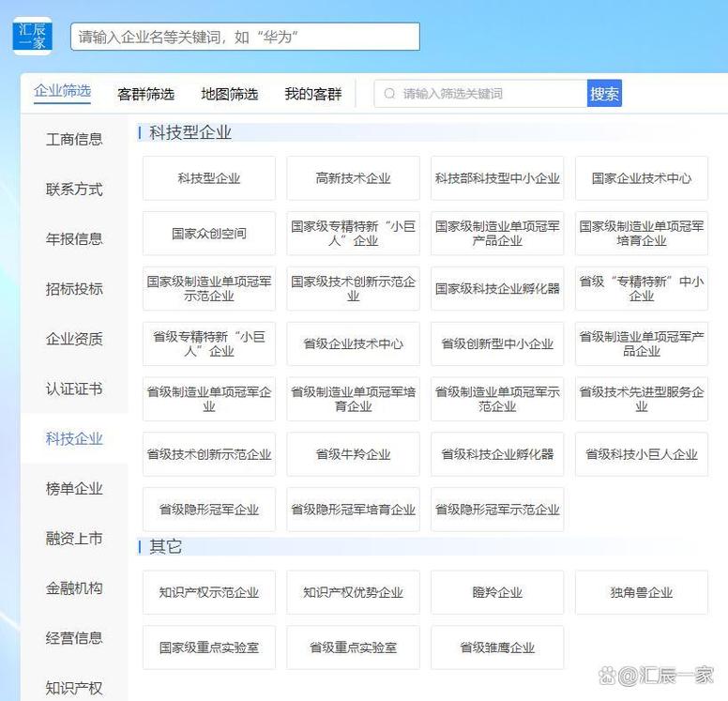
Task: Select the 省级技术创新示范企业 tag
Action: [x=209, y=454]
